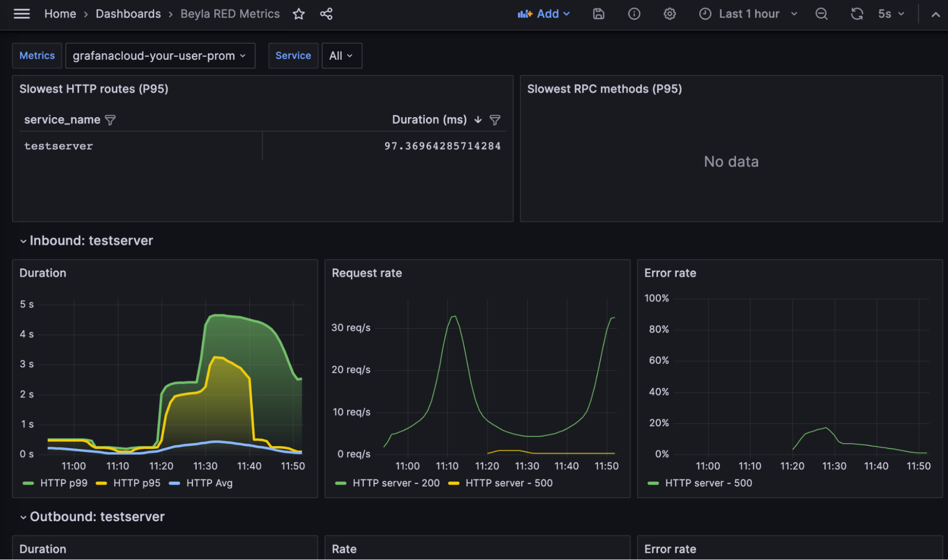Select the testserver row in Slowest HTTP routes
948x560 pixels.
tap(58, 146)
